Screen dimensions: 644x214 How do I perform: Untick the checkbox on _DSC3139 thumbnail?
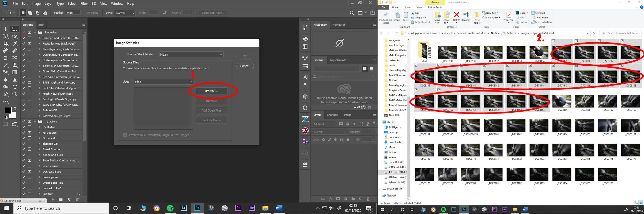pos(416,65)
